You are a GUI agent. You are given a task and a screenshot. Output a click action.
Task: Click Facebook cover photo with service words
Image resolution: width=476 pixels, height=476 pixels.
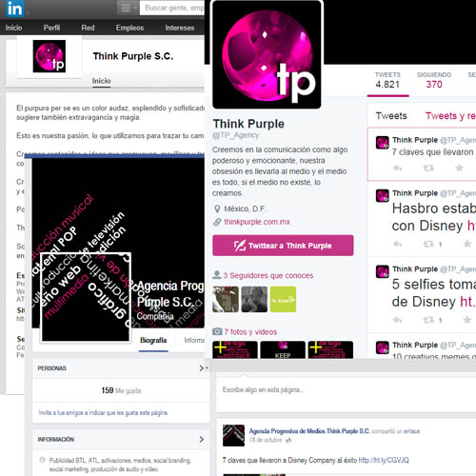click(118, 243)
